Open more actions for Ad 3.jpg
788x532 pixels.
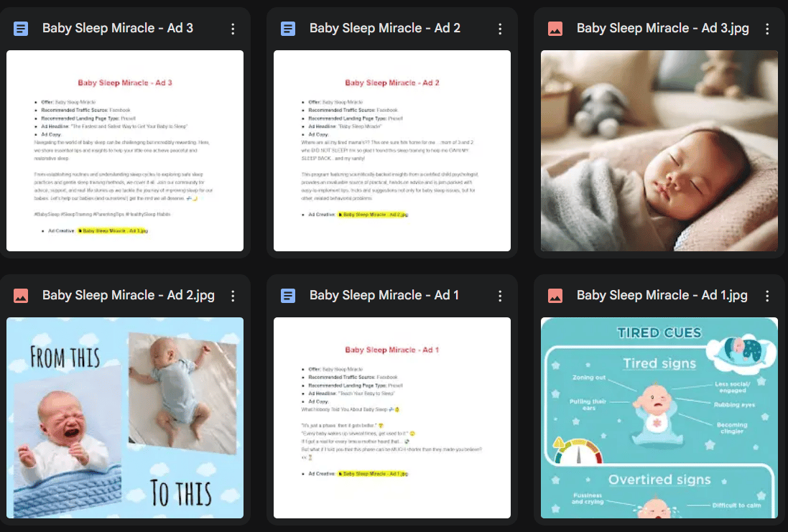coord(767,29)
